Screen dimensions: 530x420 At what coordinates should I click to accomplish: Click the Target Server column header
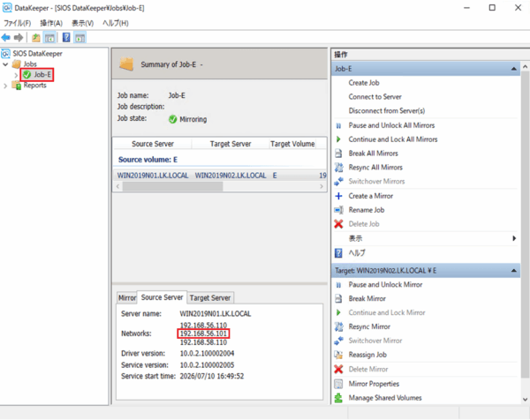(231, 144)
